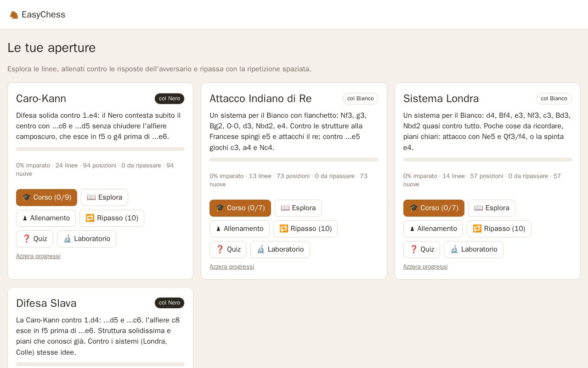The image size is (588, 368).
Task: Start Caro-Kann Allenamento
Action: point(46,218)
